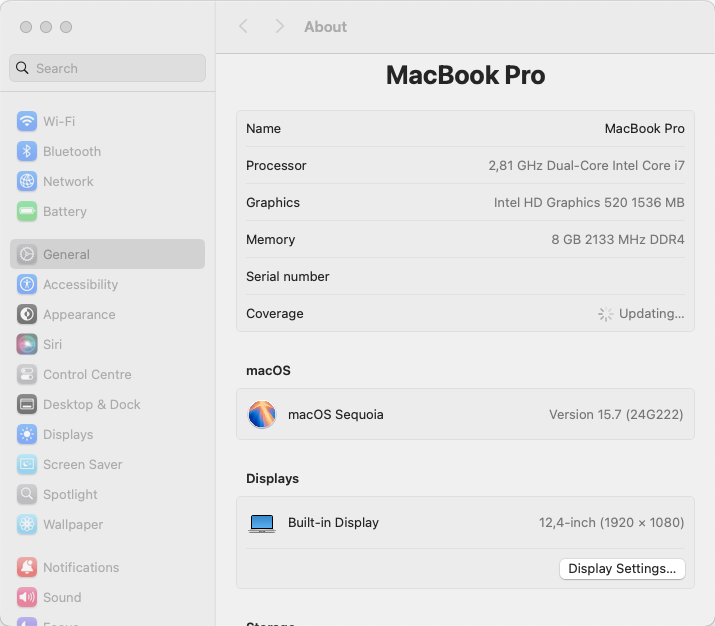Select the Notifications bell icon

tap(27, 567)
